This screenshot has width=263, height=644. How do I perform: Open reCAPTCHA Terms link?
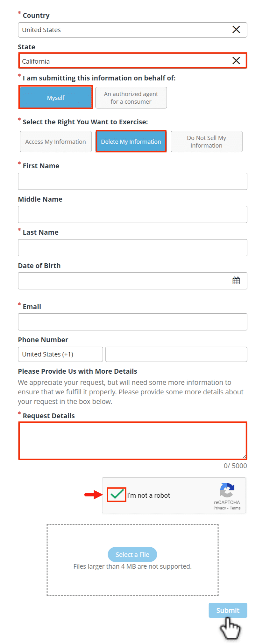pyautogui.click(x=235, y=508)
